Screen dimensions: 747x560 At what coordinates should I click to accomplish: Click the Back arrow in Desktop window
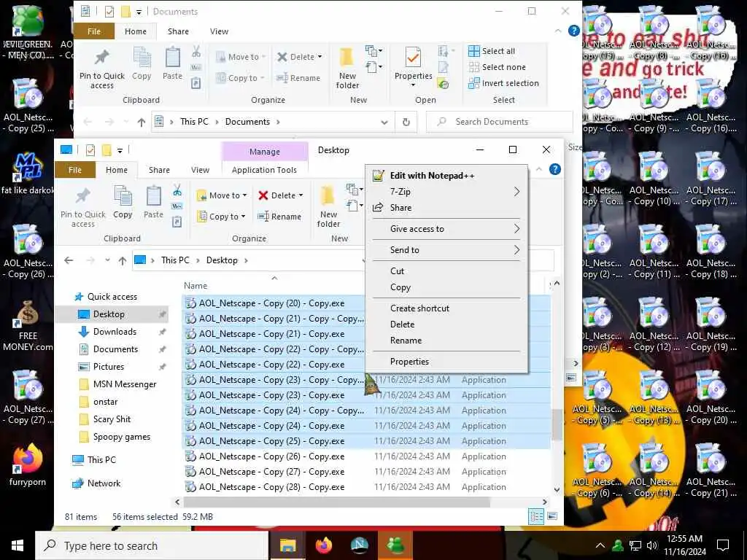(69, 260)
